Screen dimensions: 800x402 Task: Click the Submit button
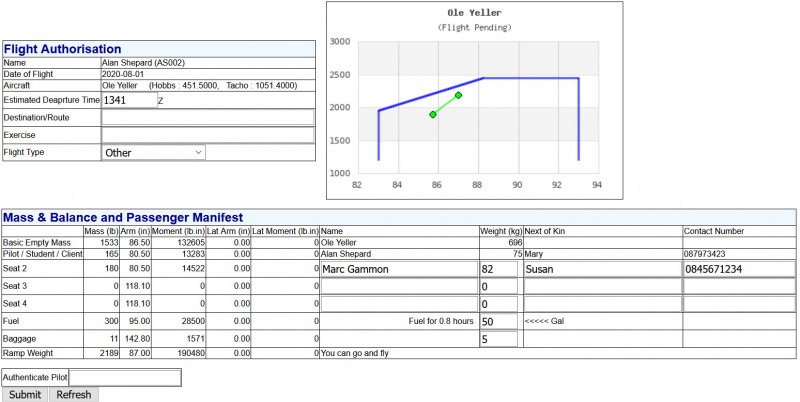click(25, 394)
